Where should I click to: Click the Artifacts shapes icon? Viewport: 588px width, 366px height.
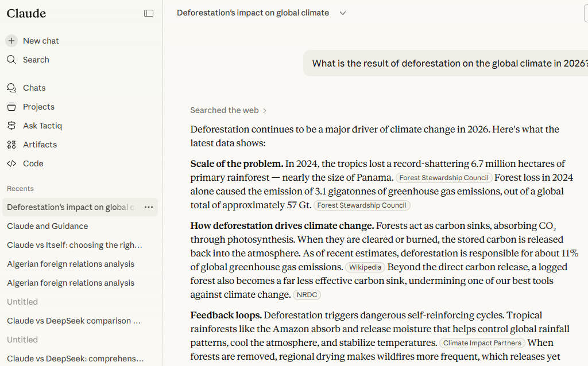[11, 145]
